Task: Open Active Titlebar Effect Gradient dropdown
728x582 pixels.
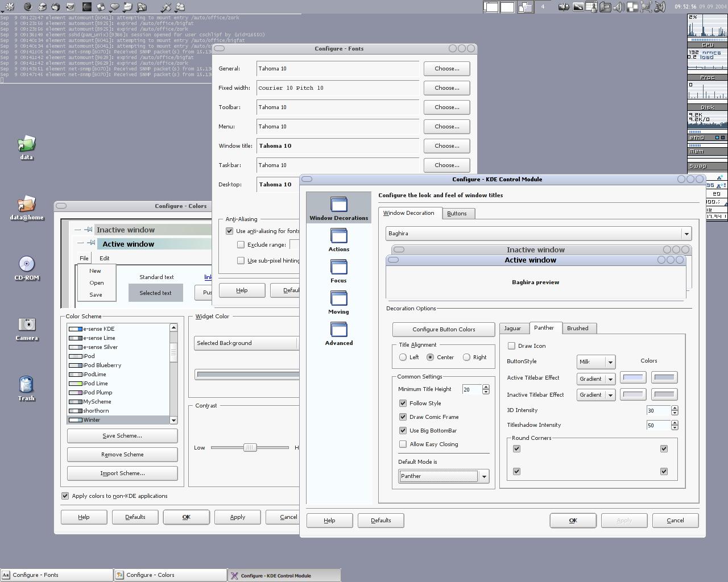Action: click(x=595, y=379)
